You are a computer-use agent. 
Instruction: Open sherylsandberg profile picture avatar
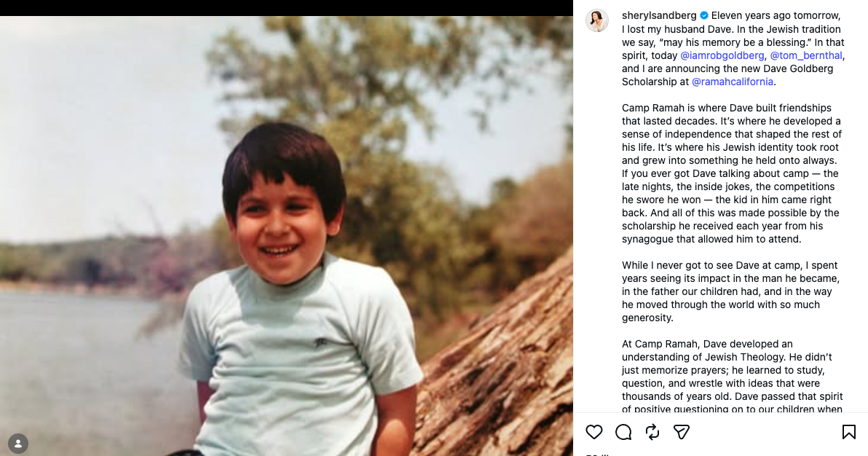[597, 20]
